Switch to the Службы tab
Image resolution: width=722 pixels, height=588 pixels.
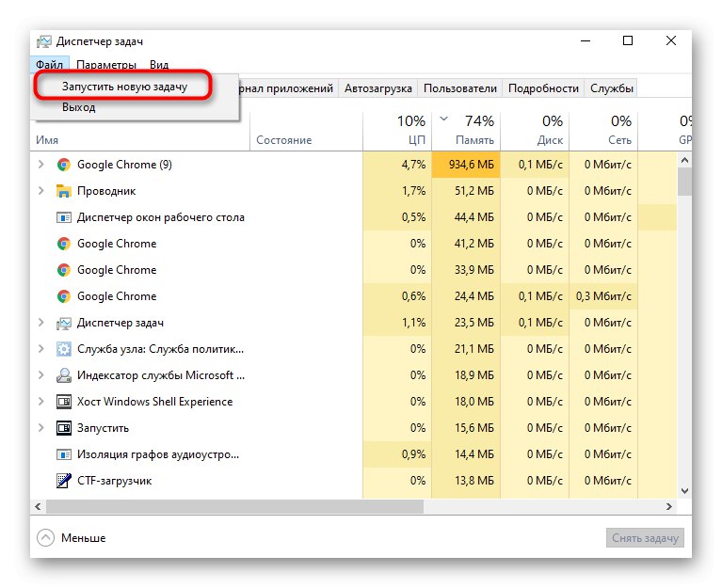pyautogui.click(x=612, y=88)
